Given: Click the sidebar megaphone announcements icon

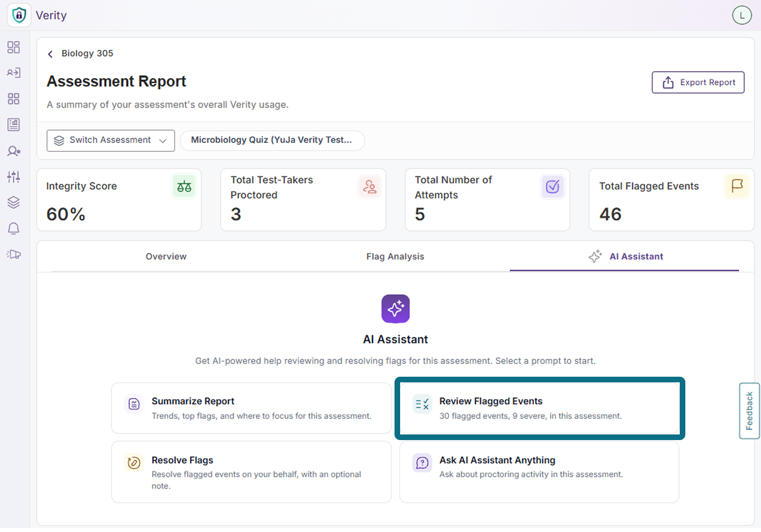Looking at the screenshot, I should (13, 255).
